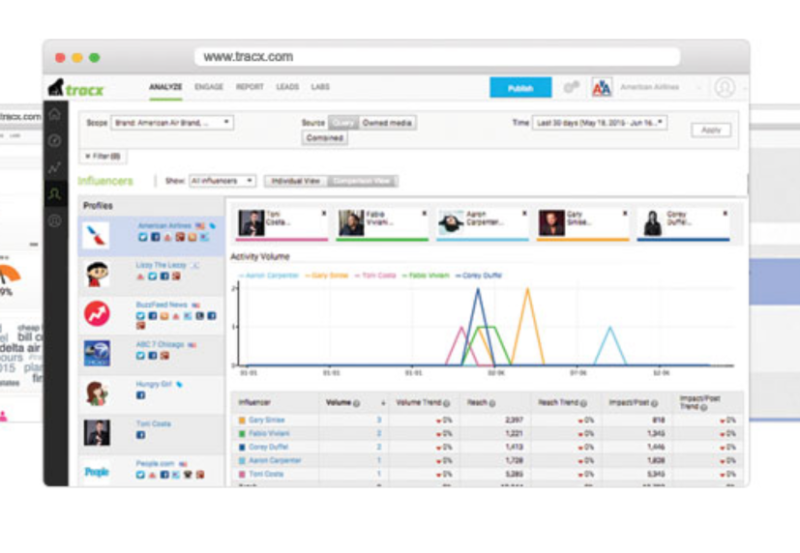The width and height of the screenshot is (800, 553).
Task: Toggle Toni Costa series in chart legend
Action: tap(376, 275)
